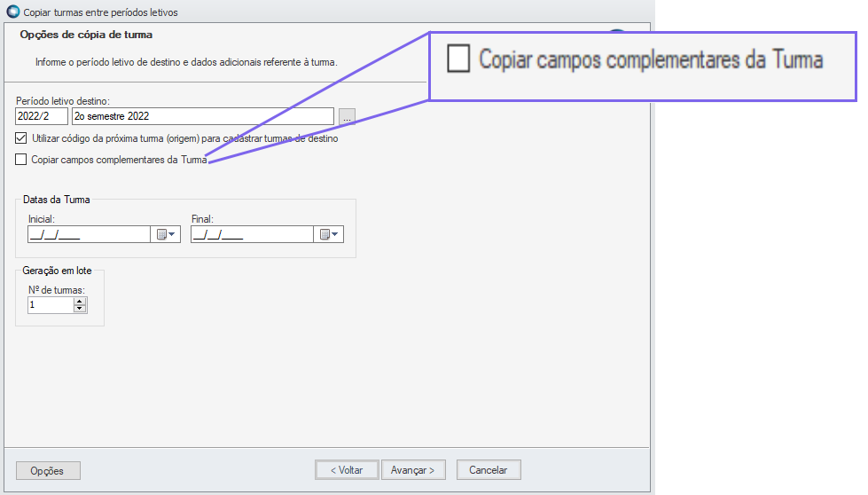This screenshot has height=495, width=868.
Task: Decrease Nº de turmas with down arrow
Action: click(80, 309)
